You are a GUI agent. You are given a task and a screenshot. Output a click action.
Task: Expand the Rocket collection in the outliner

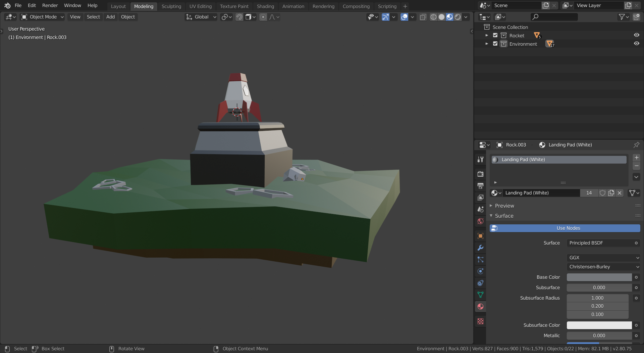487,35
